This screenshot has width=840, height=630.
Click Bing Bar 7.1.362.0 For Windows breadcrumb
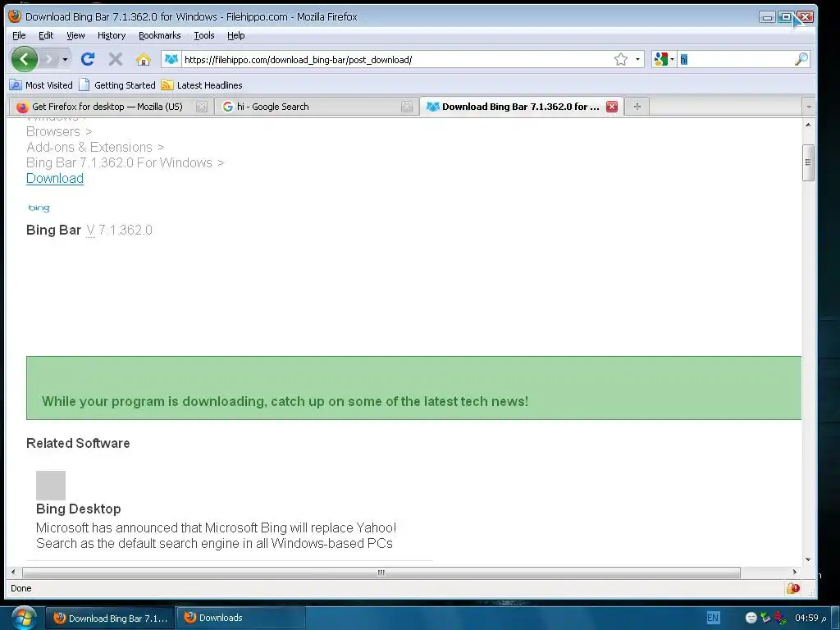point(119,163)
